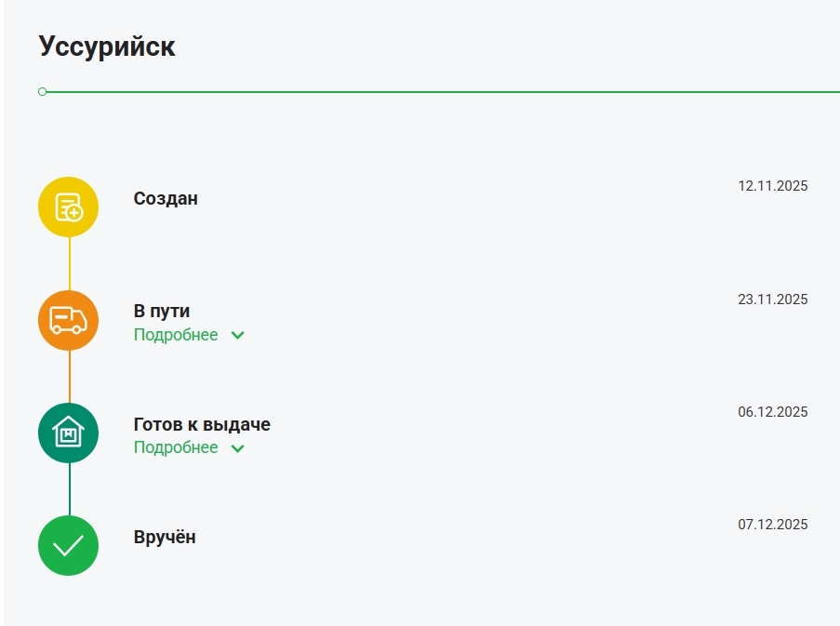Click the yellow "Создан" document icon
Screen dimensions: 840x626
[68, 206]
